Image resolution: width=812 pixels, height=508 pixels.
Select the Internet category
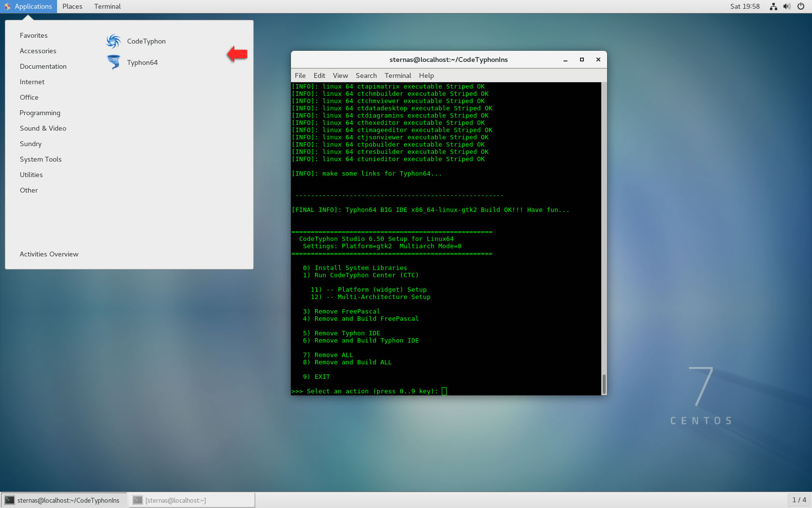point(32,82)
